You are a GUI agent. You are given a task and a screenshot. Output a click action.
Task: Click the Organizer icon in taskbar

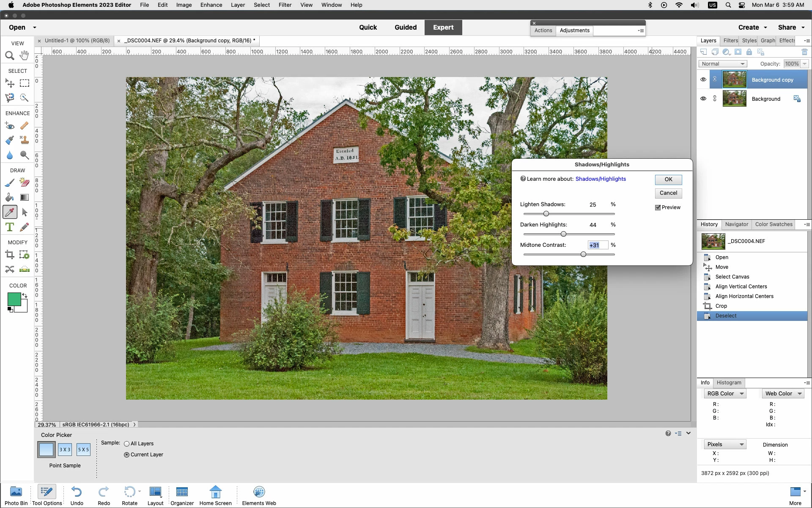[x=182, y=495]
